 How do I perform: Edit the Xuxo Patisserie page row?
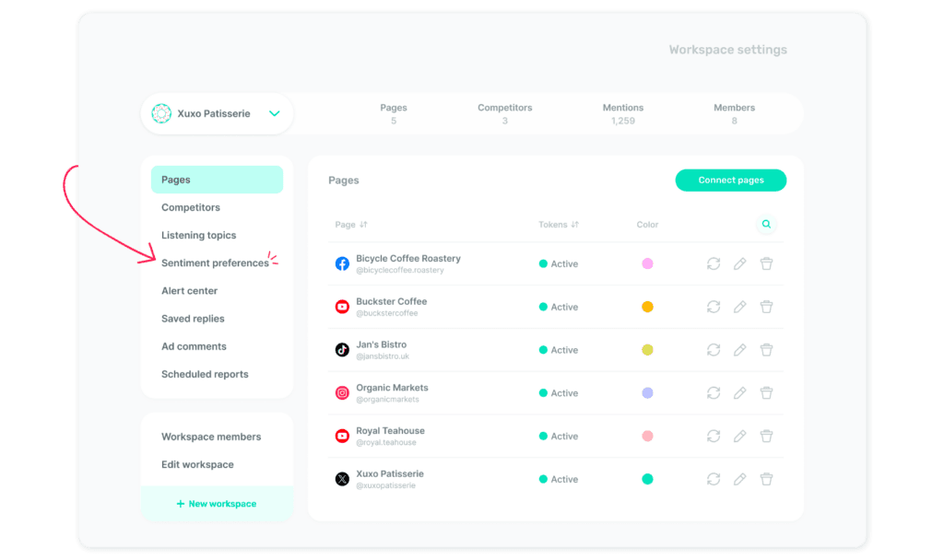tap(740, 479)
